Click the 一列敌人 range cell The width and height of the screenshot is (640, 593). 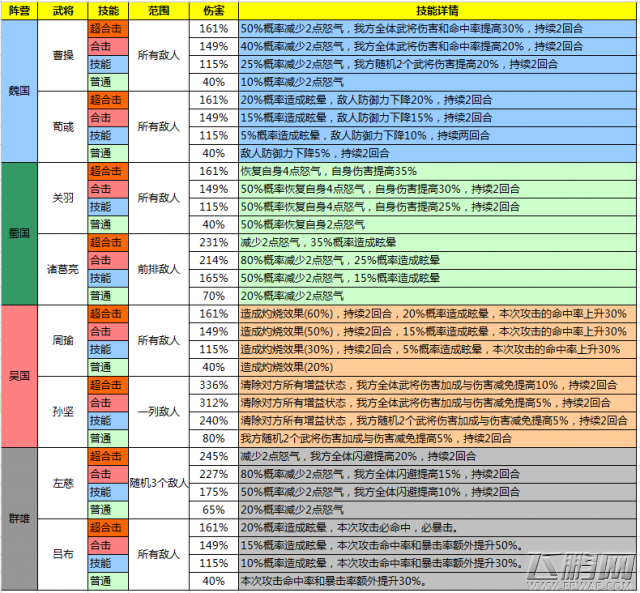[x=159, y=412]
